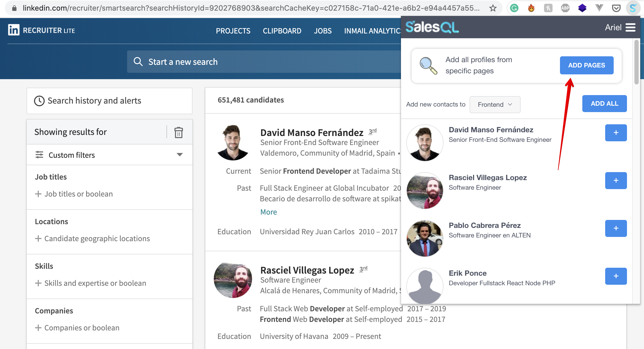Click Universidad Rey Juan Carlos education entry

pyautogui.click(x=329, y=232)
